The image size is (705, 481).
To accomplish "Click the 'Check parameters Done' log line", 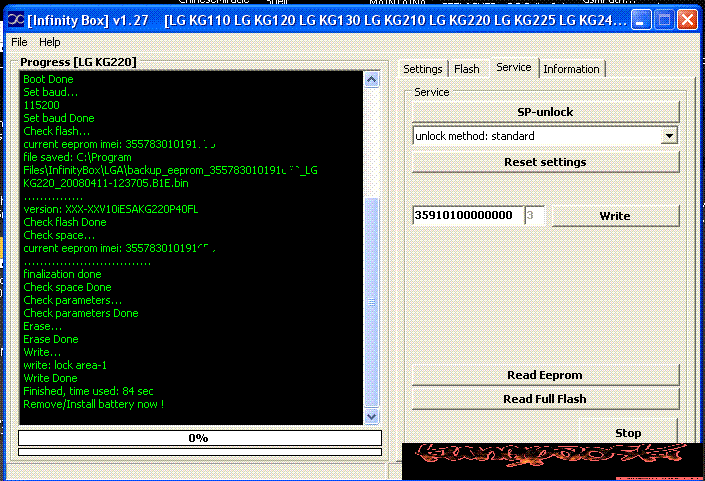I will point(81,313).
